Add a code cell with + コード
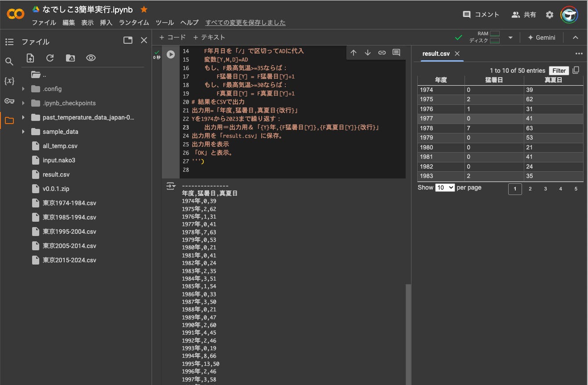The width and height of the screenshot is (588, 385). [x=172, y=37]
